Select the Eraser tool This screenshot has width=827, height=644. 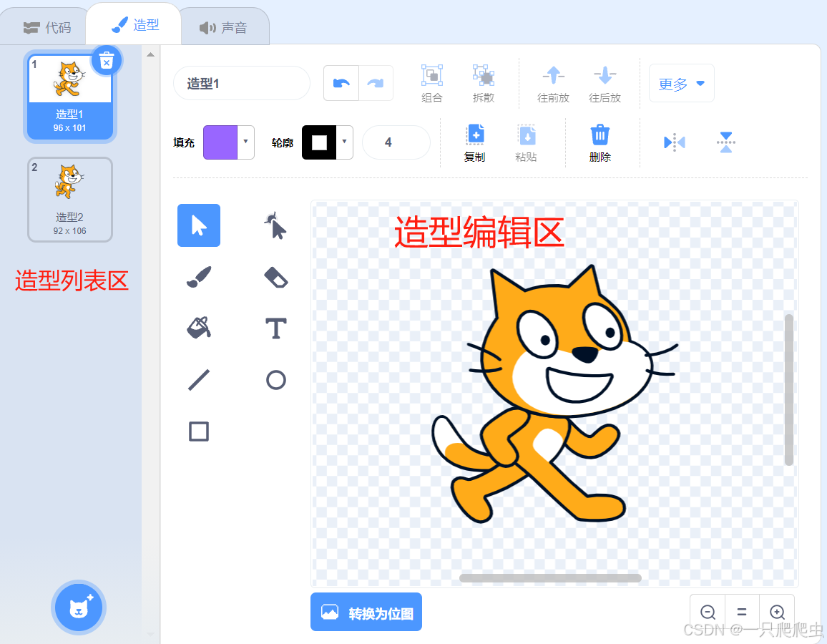(x=275, y=277)
